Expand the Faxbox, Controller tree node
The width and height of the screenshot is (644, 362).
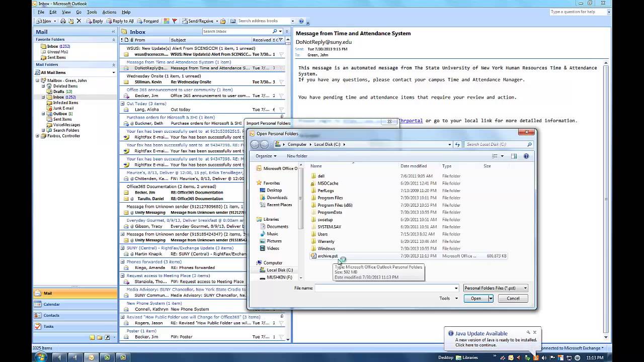(37, 136)
